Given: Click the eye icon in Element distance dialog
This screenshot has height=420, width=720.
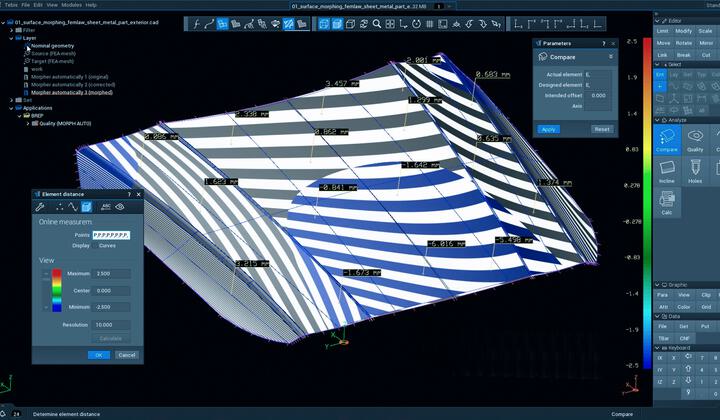Looking at the screenshot, I should (120, 207).
